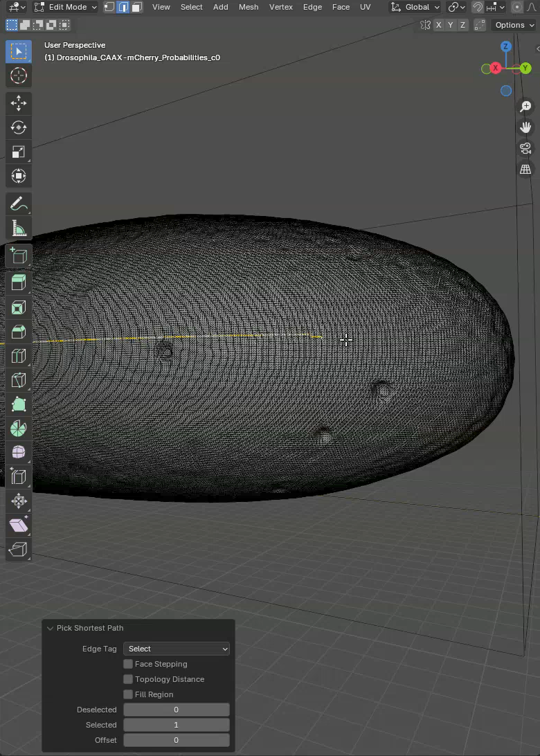Check the Fill Region option
This screenshot has height=756, width=540.
pyautogui.click(x=128, y=694)
